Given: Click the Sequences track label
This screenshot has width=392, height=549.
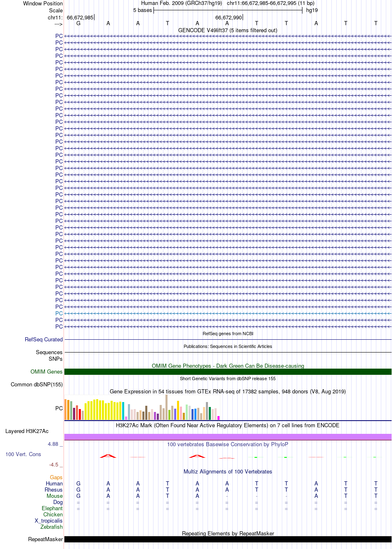Looking at the screenshot, I should [49, 352].
